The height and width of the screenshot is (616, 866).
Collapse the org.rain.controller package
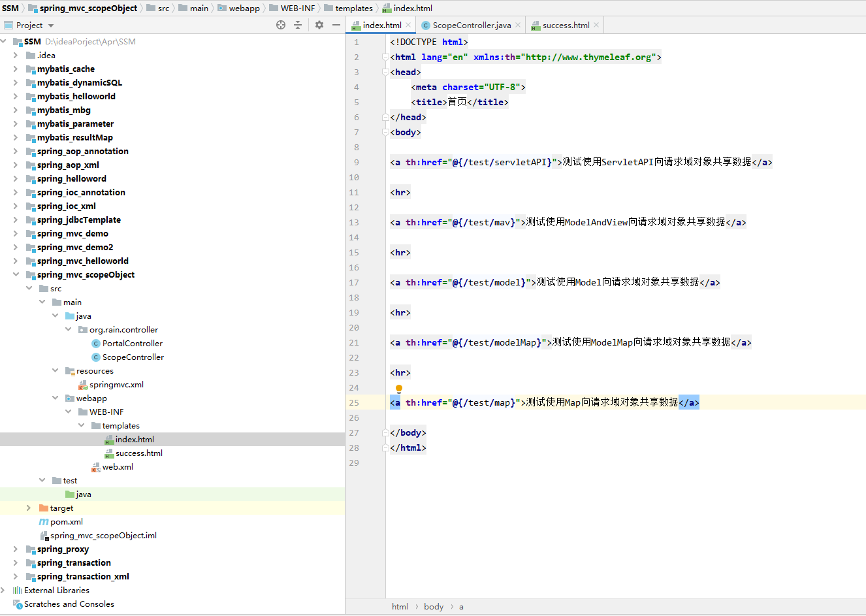pos(68,330)
